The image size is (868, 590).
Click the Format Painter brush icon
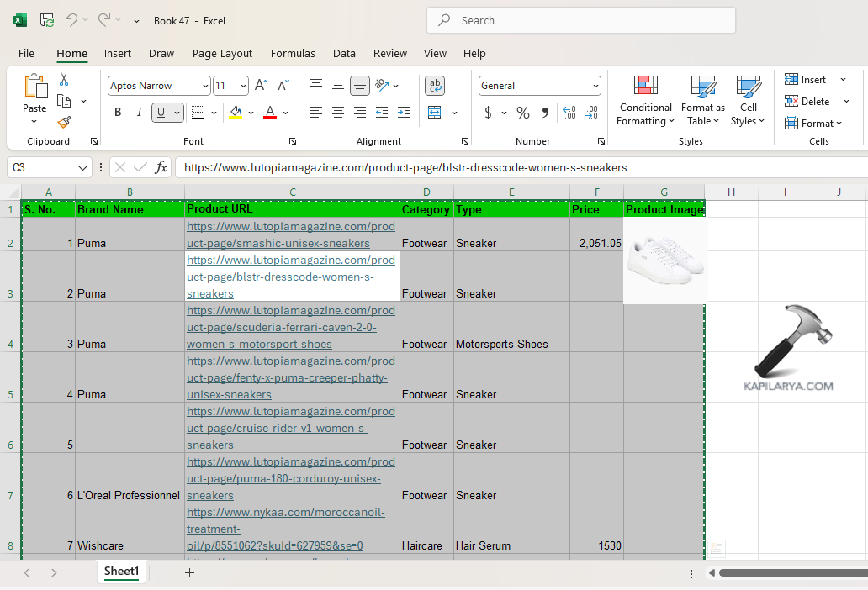point(64,123)
